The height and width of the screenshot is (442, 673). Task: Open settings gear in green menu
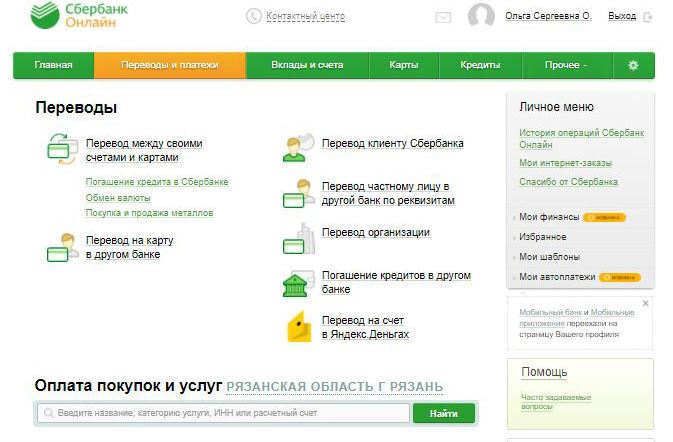tap(633, 65)
